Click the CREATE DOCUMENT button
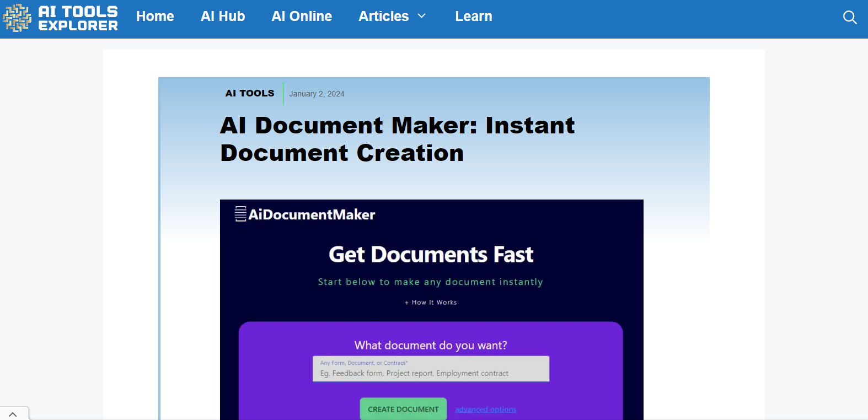 (x=403, y=409)
